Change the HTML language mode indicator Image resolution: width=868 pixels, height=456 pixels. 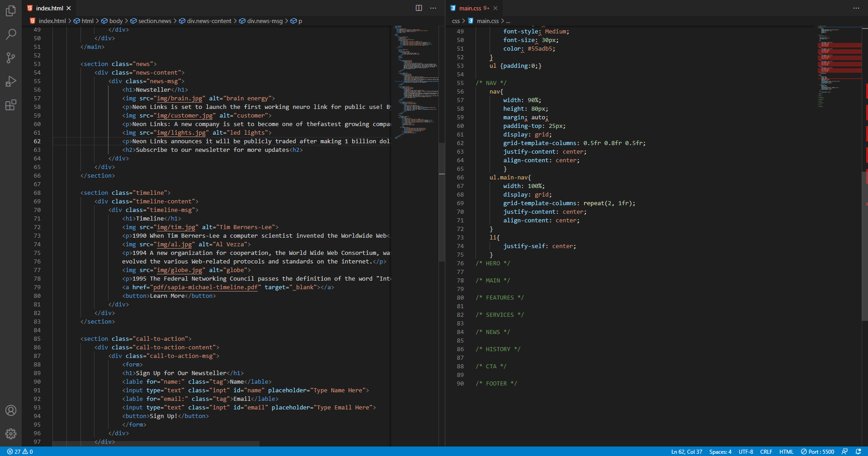(786, 451)
